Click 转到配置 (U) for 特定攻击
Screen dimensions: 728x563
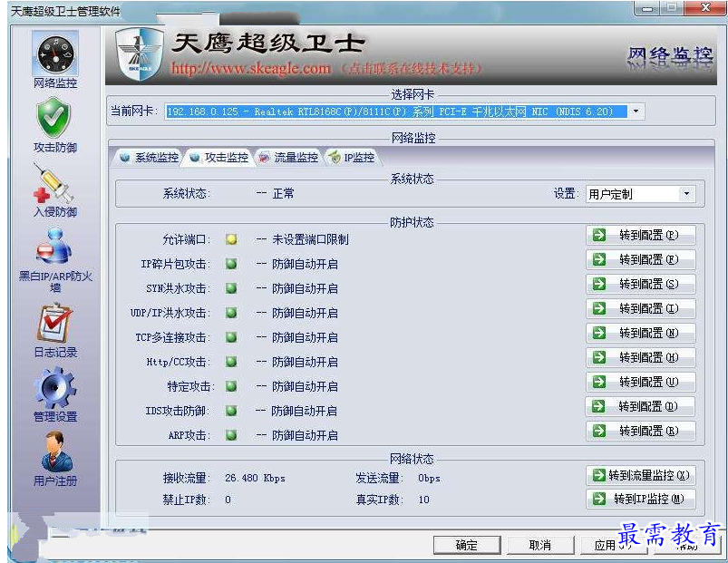641,382
